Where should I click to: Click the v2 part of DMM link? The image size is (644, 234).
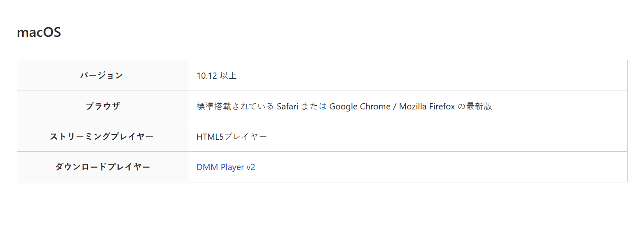[250, 167]
